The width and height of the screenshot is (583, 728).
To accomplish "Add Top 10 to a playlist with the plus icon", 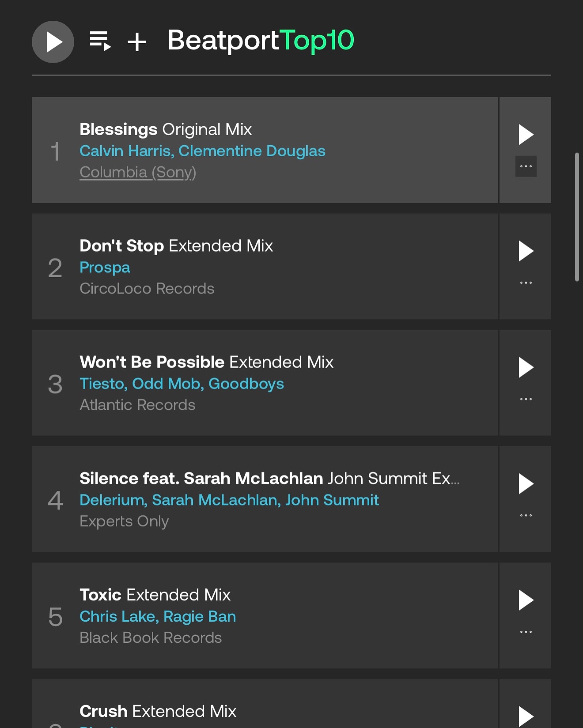I will coord(137,42).
